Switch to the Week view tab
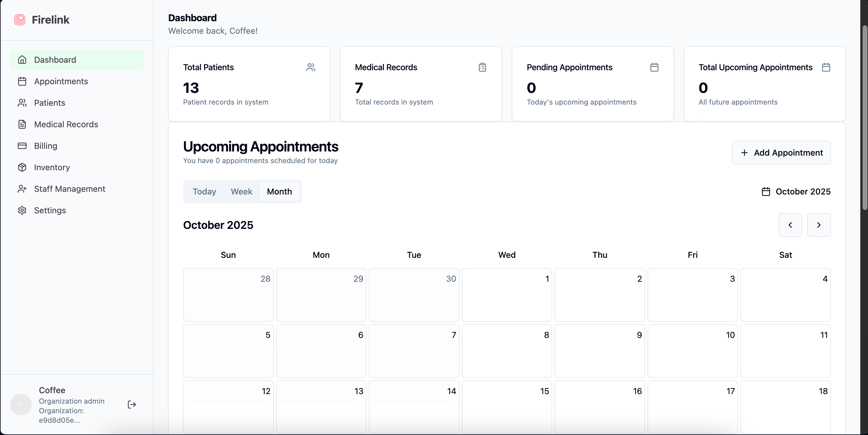 click(241, 192)
